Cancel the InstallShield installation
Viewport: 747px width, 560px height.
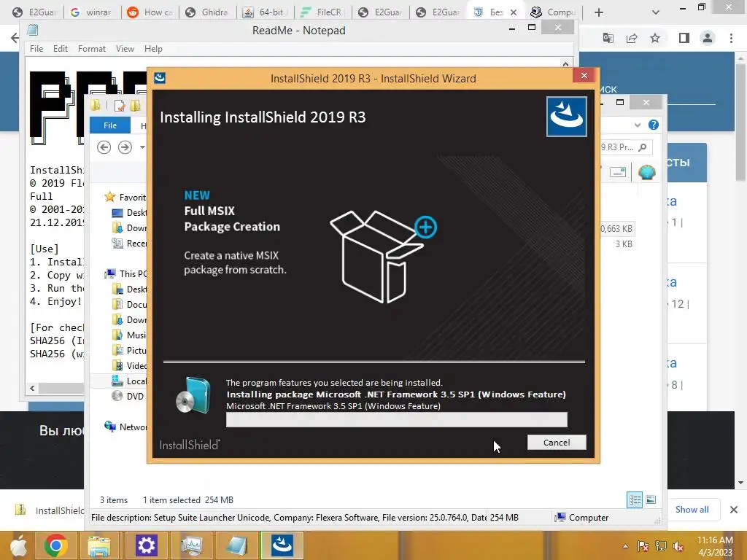[x=557, y=443]
